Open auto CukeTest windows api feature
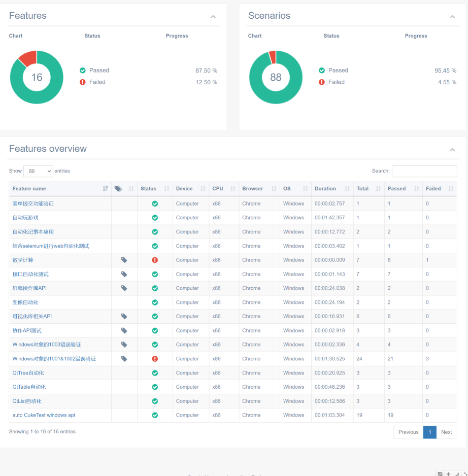The height and width of the screenshot is (476, 468). tap(44, 415)
